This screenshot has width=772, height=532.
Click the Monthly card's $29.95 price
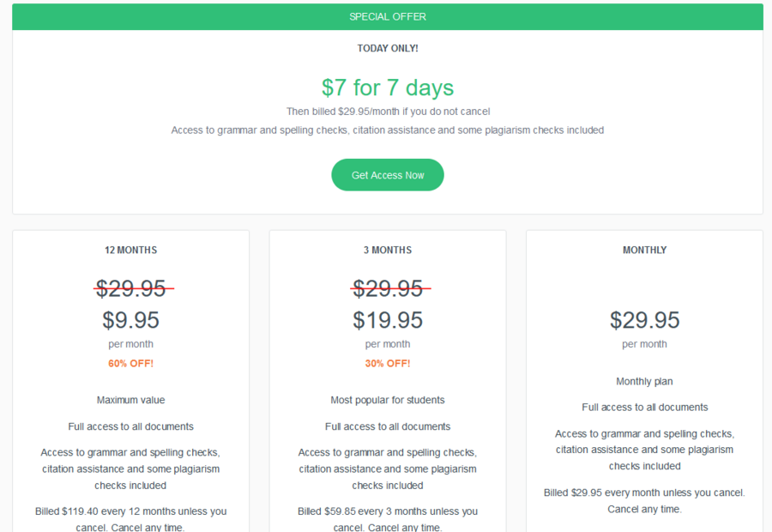(644, 320)
